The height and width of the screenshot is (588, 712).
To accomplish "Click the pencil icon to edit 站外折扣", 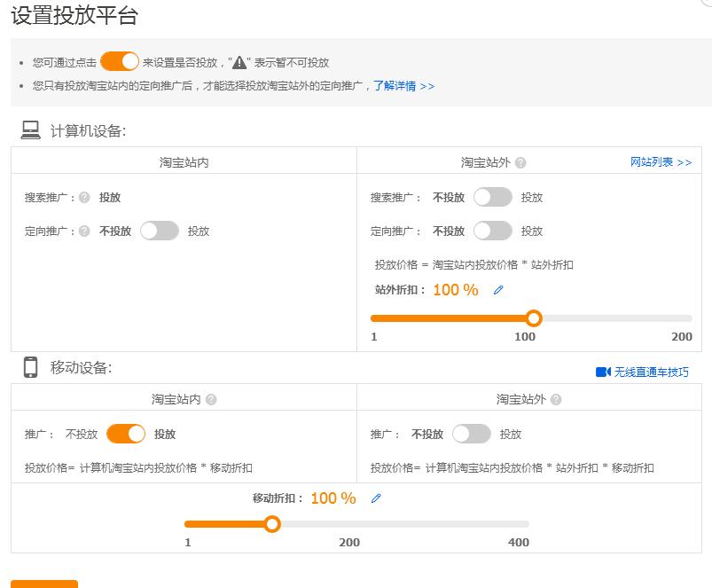I will (x=497, y=289).
